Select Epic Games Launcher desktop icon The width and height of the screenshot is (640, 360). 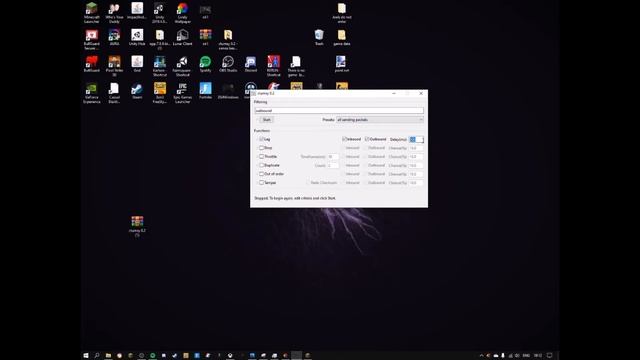pyautogui.click(x=182, y=93)
